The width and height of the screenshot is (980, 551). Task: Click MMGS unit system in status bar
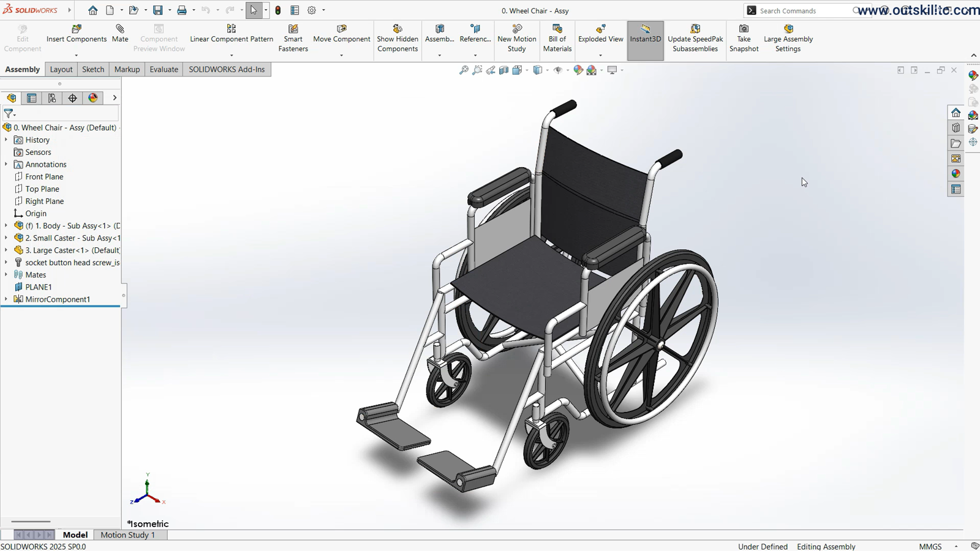[x=930, y=546]
